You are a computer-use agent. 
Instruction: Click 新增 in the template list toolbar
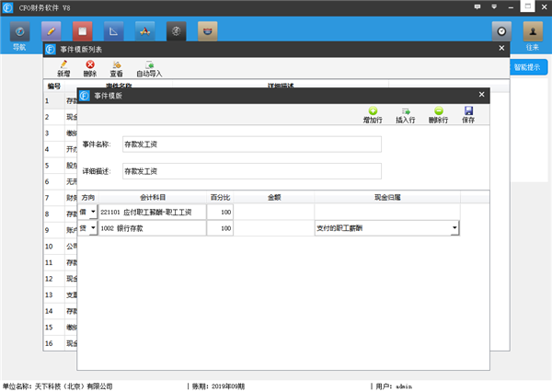[x=63, y=68]
